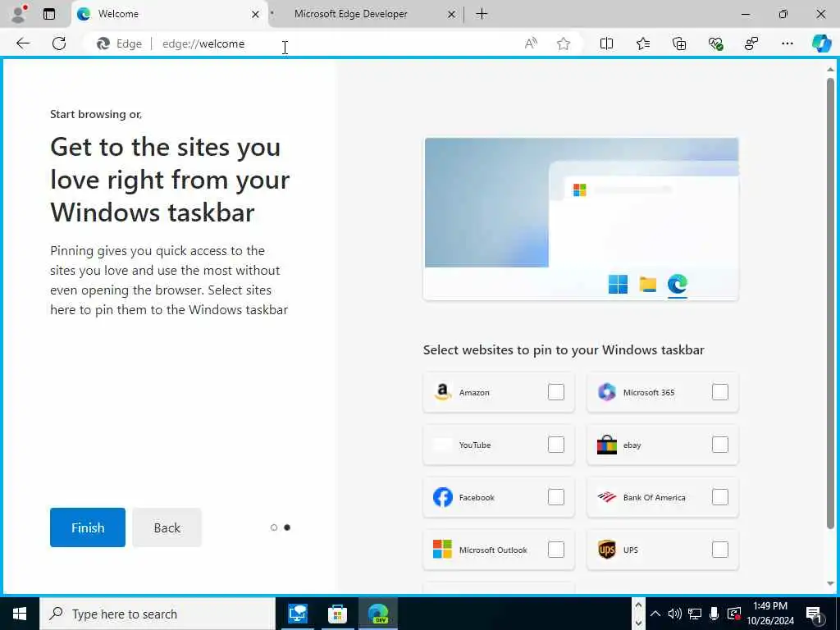Check the Microsoft Outlook checkbox
The width and height of the screenshot is (840, 630).
(x=556, y=550)
